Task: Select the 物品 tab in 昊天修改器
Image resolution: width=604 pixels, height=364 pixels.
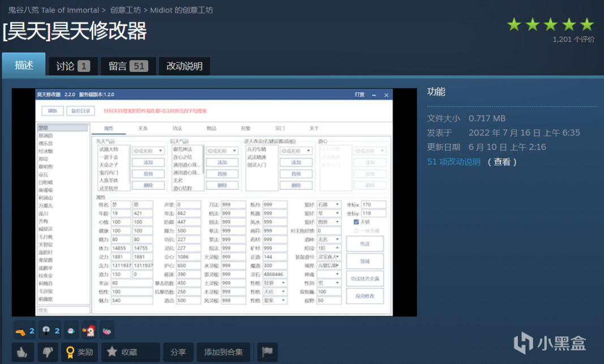Action: click(212, 129)
